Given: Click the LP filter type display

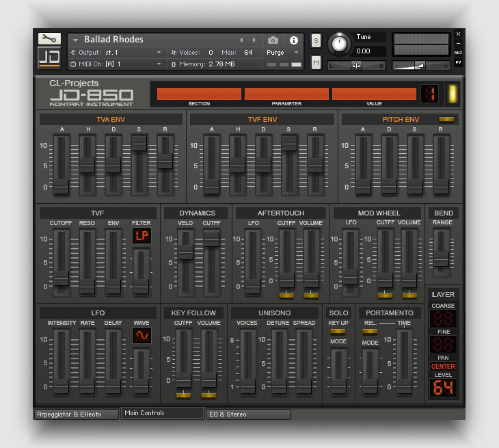Looking at the screenshot, I should pos(142,235).
